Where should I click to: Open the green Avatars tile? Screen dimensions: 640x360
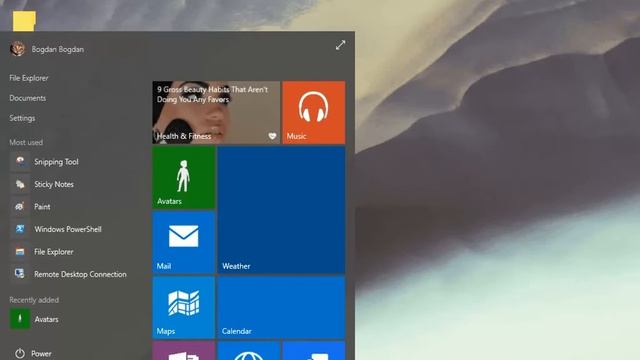click(184, 178)
